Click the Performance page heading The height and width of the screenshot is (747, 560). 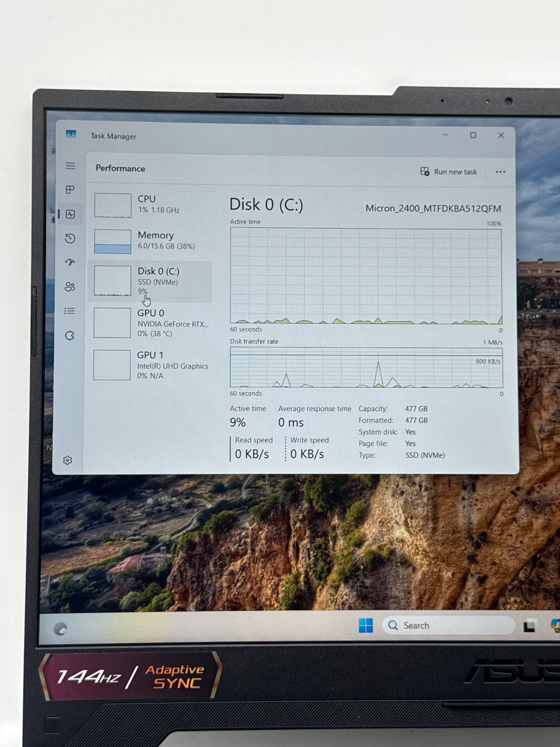pyautogui.click(x=120, y=169)
